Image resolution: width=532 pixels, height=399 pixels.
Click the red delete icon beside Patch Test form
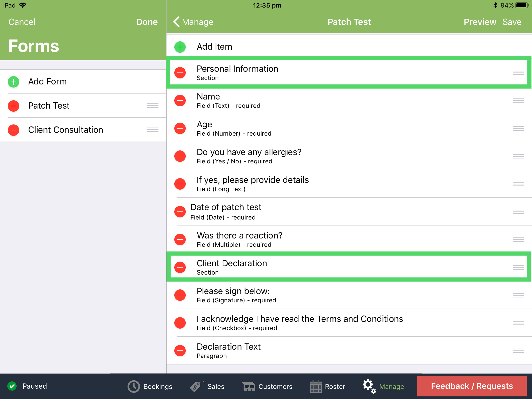pyautogui.click(x=13, y=106)
